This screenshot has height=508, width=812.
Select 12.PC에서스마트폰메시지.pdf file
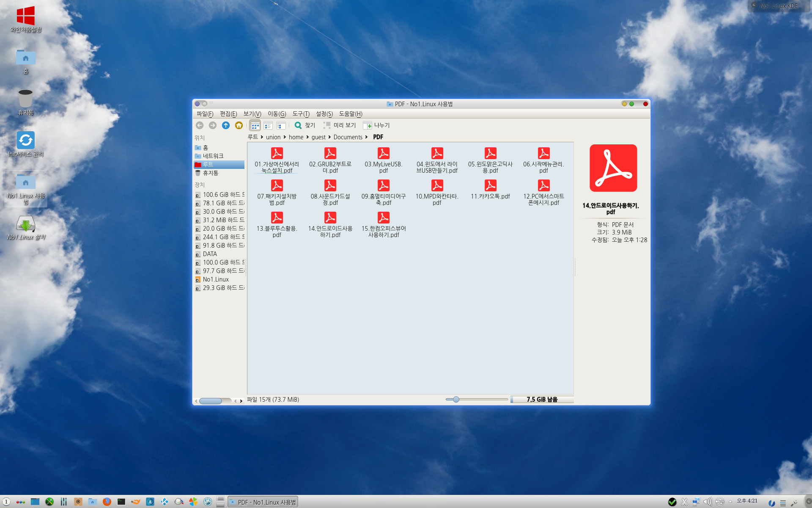pyautogui.click(x=544, y=193)
